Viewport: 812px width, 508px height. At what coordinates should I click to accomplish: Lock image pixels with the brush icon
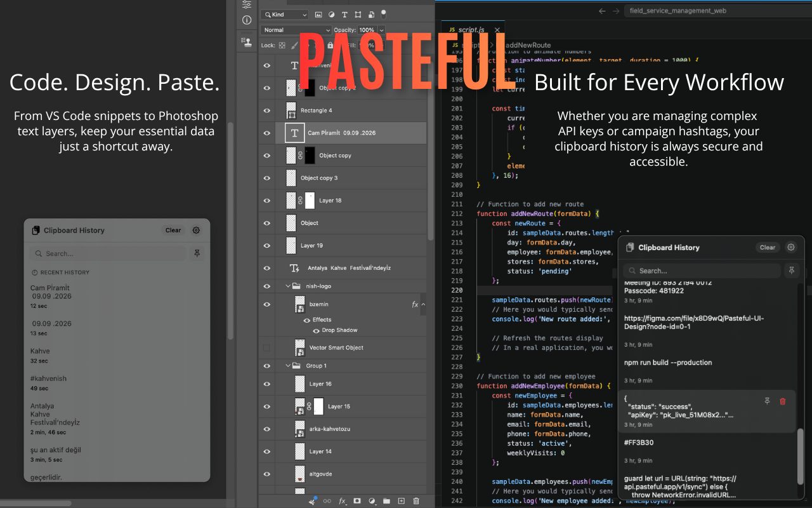[x=294, y=46]
